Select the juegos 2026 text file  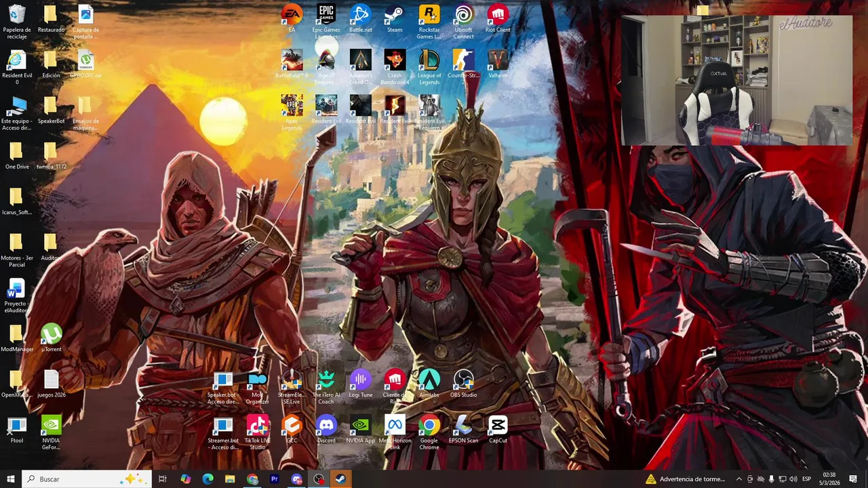pos(51,384)
